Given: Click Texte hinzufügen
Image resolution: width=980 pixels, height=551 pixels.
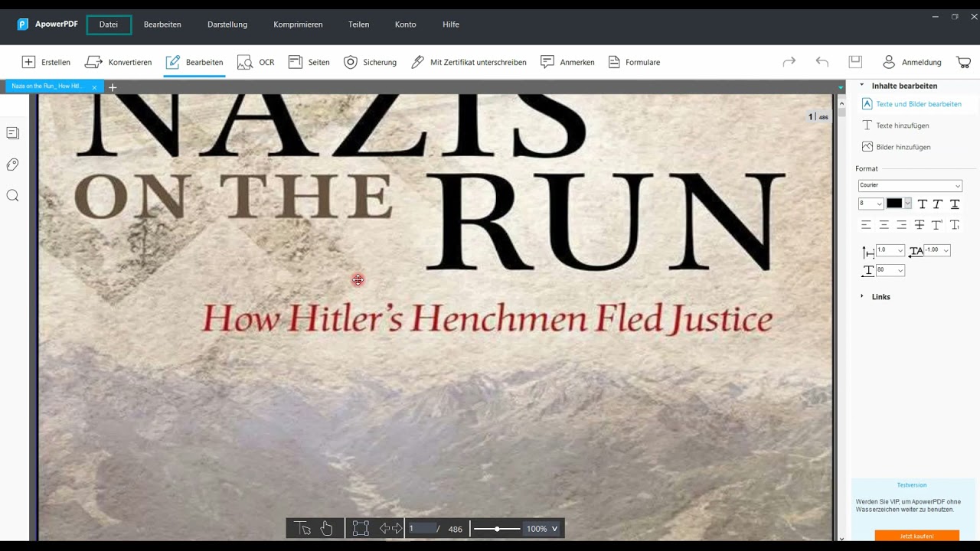Looking at the screenshot, I should tap(896, 126).
